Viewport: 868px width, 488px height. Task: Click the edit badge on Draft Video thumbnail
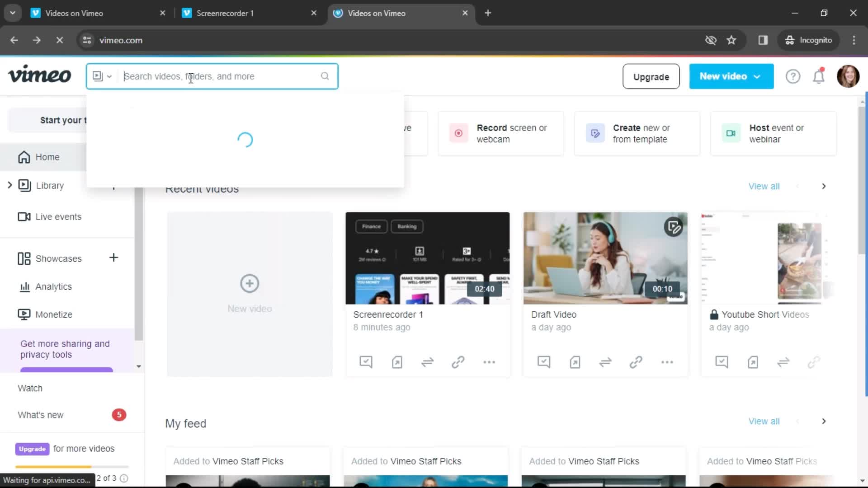(x=673, y=227)
